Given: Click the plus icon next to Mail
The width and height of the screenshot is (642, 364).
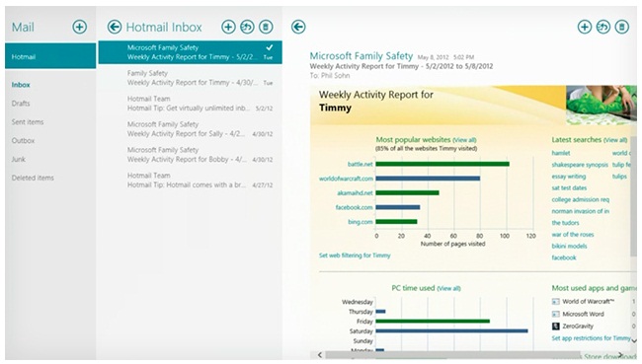Looking at the screenshot, I should point(79,27).
